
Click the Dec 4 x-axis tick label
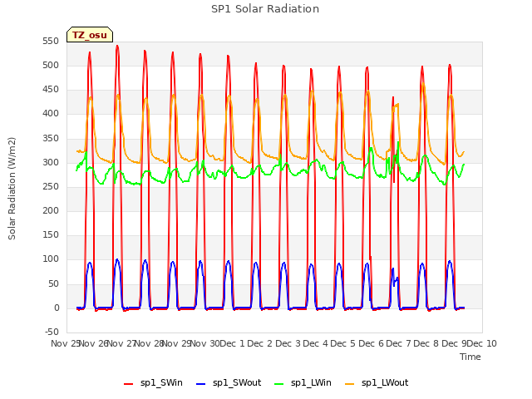[315, 343]
